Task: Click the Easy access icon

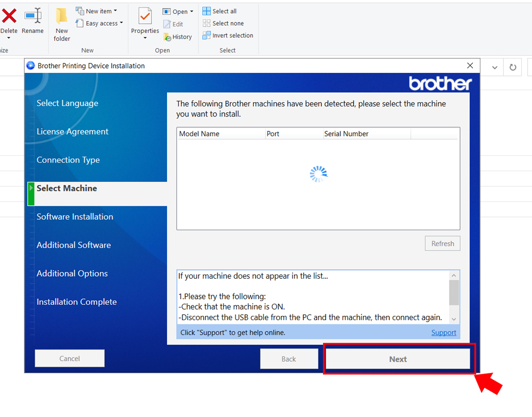Action: [x=79, y=23]
